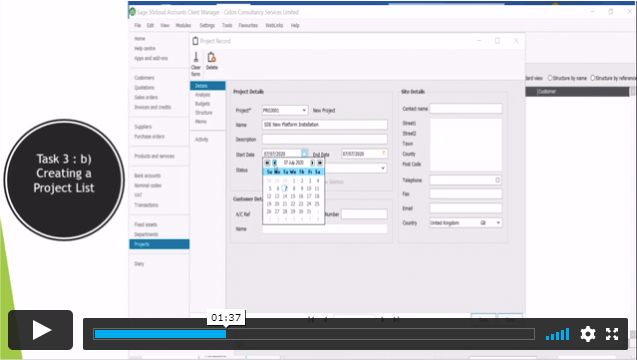Open the Modules menu
The image size is (637, 360).
click(183, 25)
